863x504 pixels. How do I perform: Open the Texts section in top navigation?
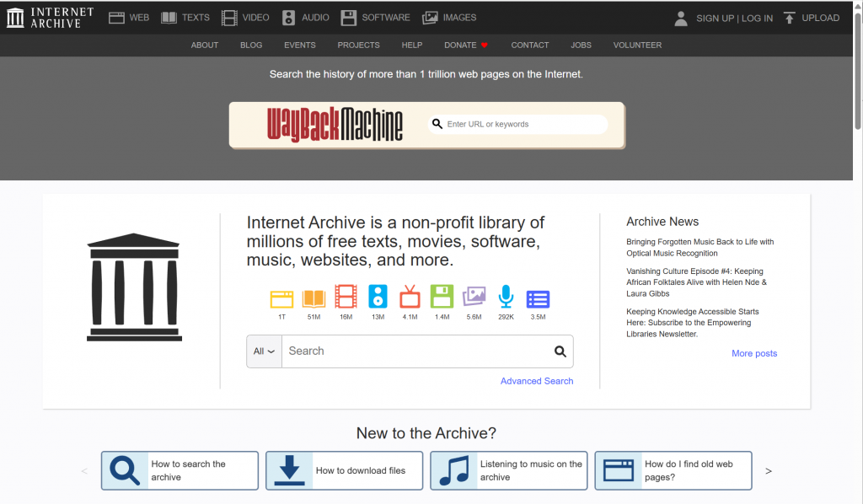pyautogui.click(x=185, y=18)
